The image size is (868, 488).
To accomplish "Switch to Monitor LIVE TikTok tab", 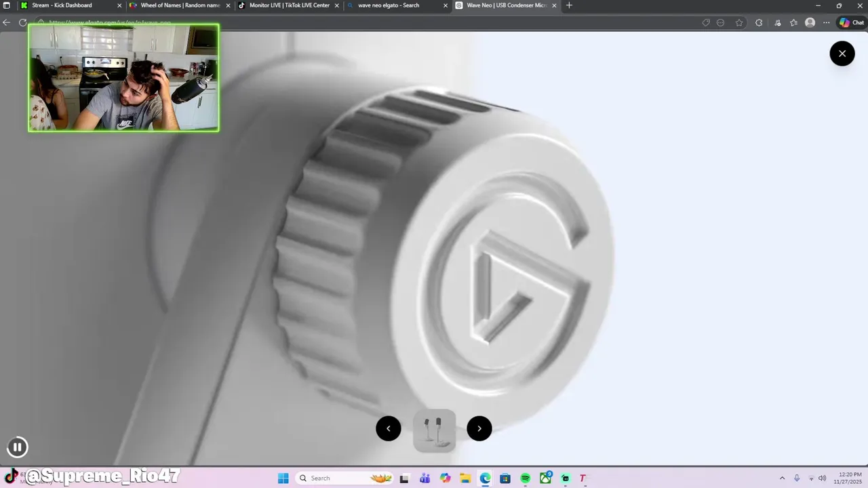I will click(x=289, y=5).
